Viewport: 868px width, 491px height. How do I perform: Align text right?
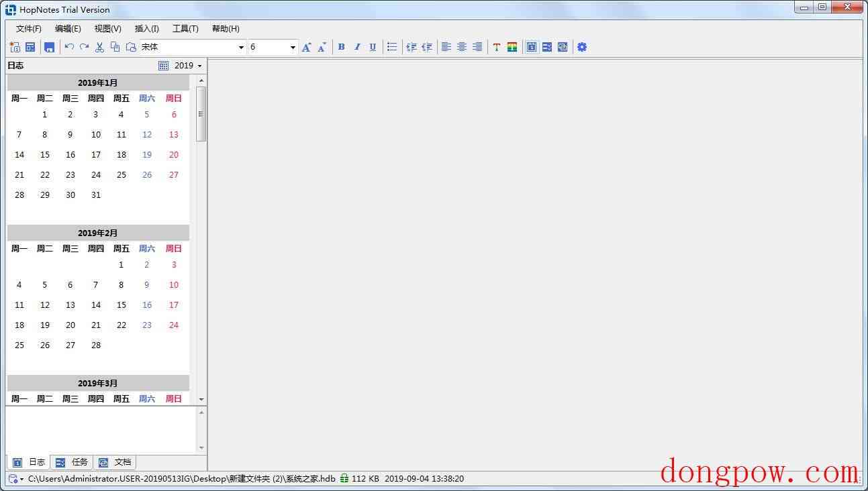(x=477, y=47)
